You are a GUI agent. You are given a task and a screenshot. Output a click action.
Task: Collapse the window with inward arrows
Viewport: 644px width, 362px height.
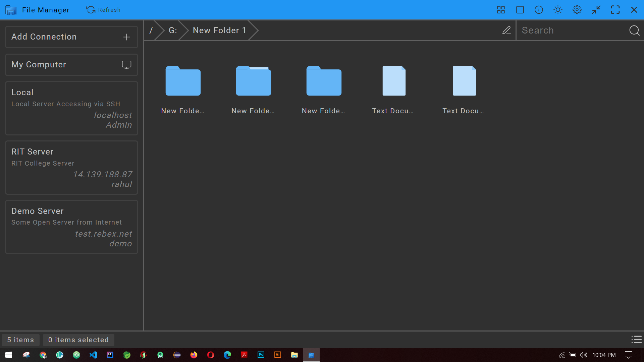(x=596, y=10)
